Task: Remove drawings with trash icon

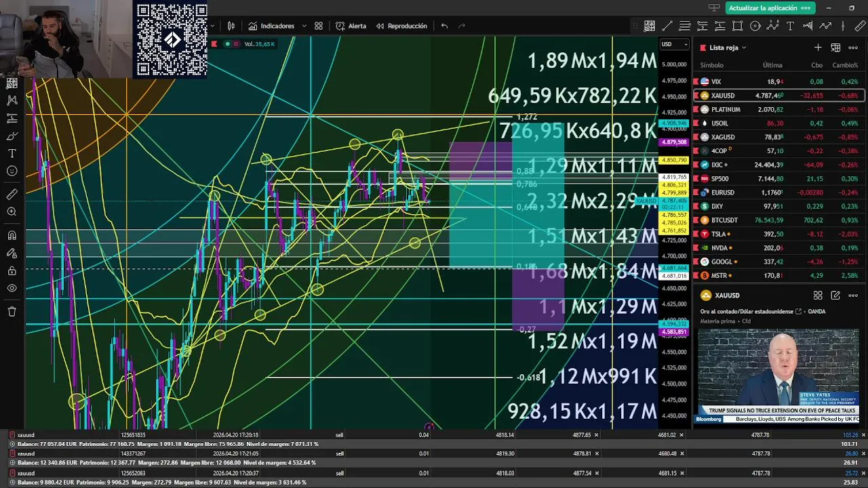Action: coord(12,312)
